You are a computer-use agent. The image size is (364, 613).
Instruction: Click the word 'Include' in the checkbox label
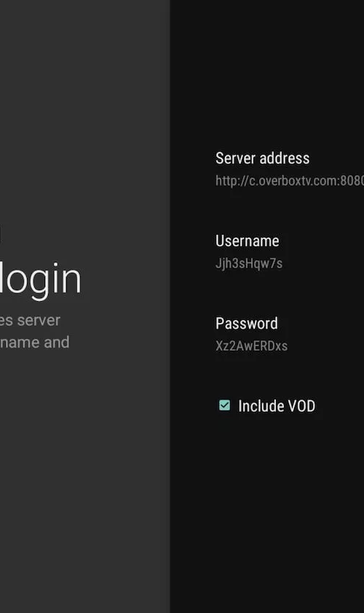click(x=261, y=406)
